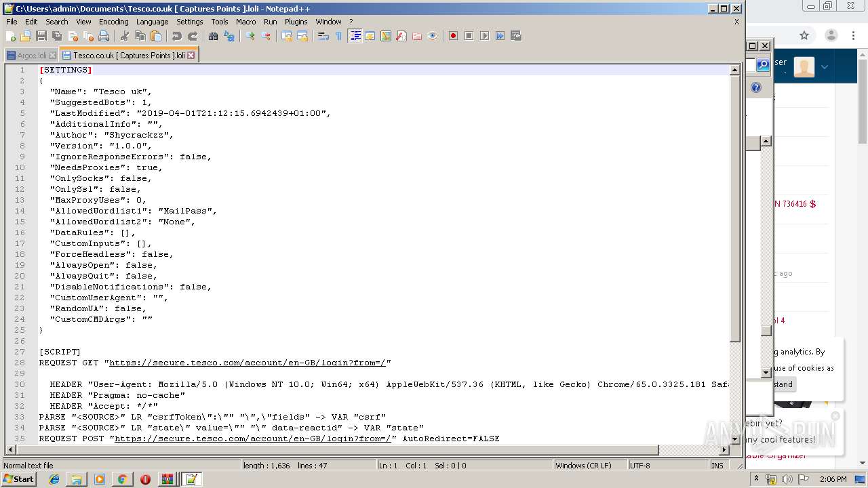
Task: Play back the recorded macro
Action: coord(484,36)
